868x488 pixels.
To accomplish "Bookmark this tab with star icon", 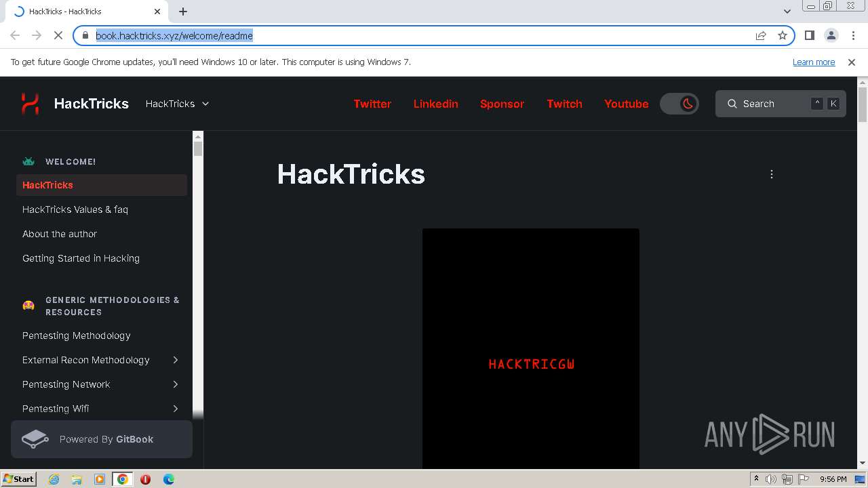I will [x=783, y=35].
